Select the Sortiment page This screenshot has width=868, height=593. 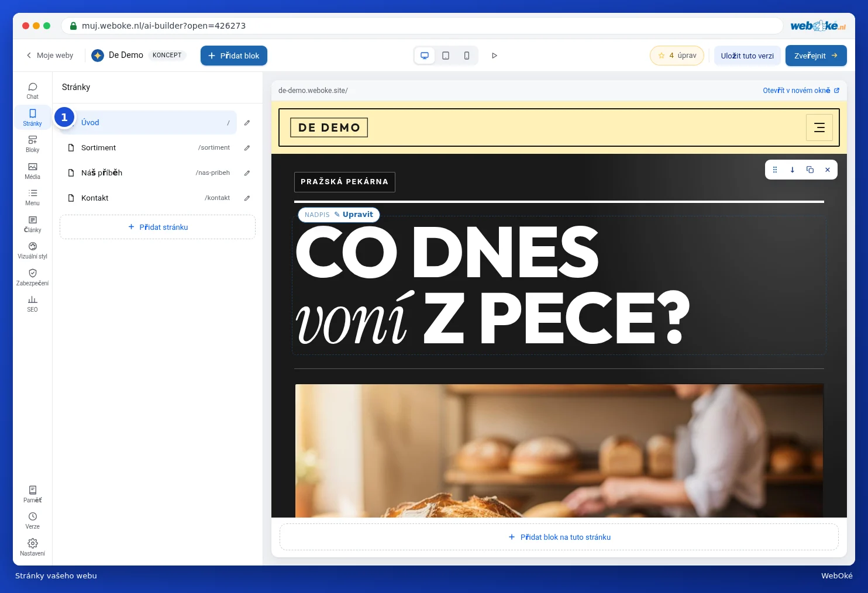149,148
